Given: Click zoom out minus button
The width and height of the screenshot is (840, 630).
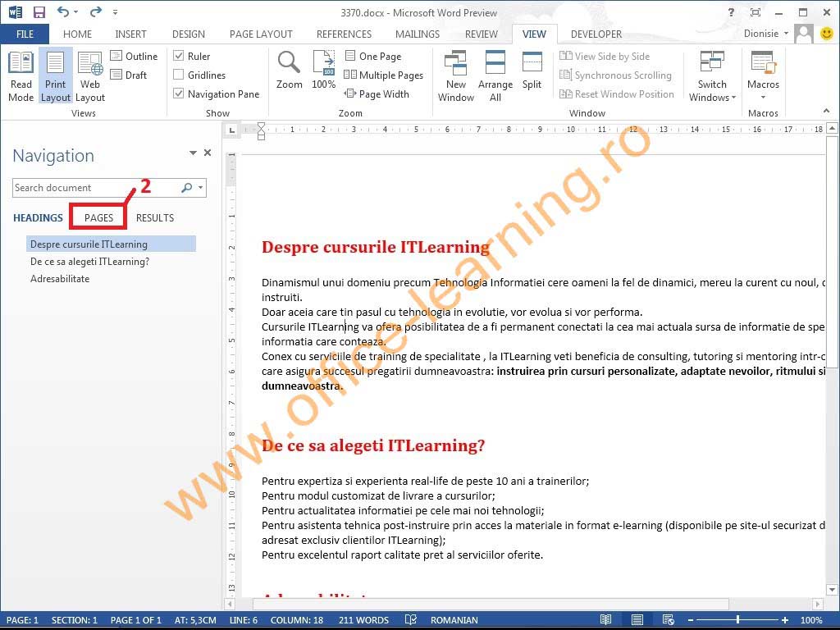Looking at the screenshot, I should tap(691, 620).
